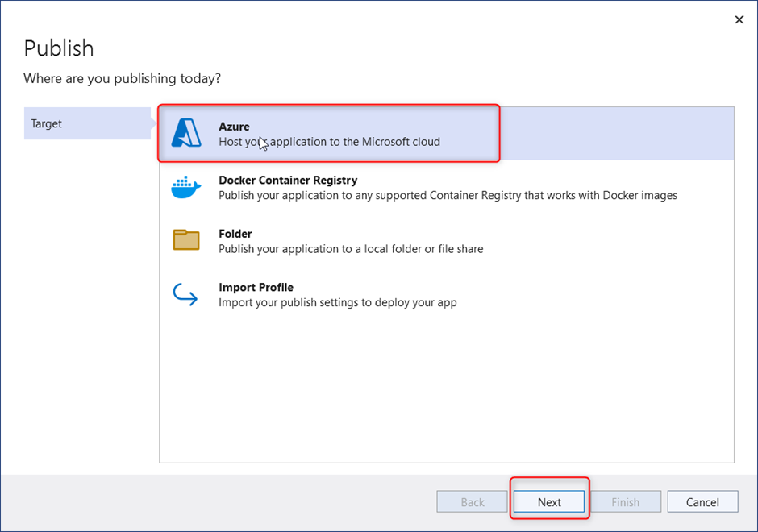Viewport: 758px width, 532px height.
Task: Close the Publish dialog
Action: (x=739, y=20)
